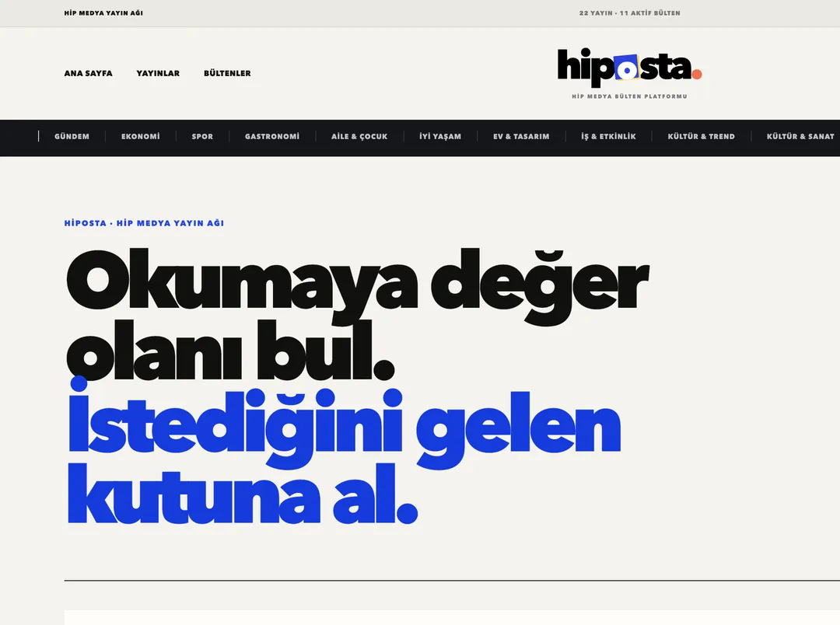Click the hiposta logo
Viewport: 840px width, 625px height.
[x=629, y=67]
